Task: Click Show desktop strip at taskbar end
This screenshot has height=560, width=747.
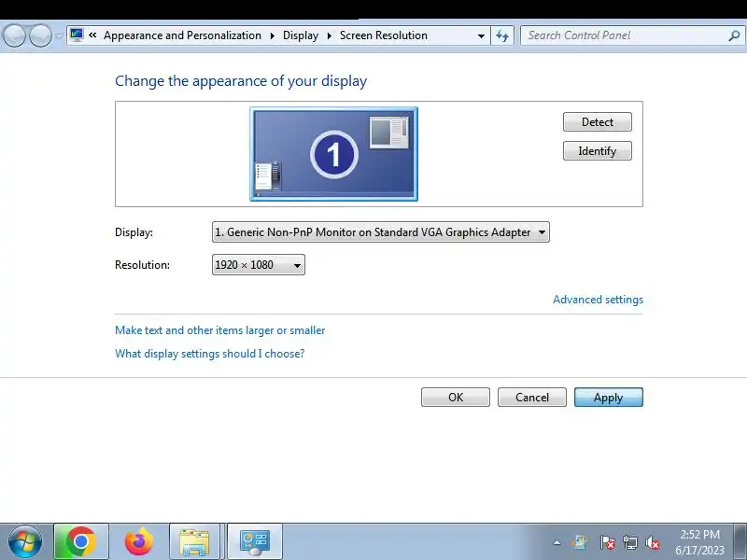Action: (740, 542)
